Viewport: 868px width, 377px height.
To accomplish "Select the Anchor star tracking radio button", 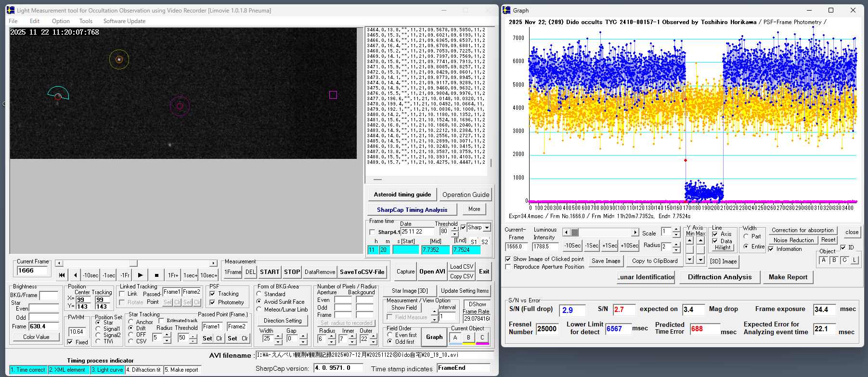I will (x=131, y=322).
